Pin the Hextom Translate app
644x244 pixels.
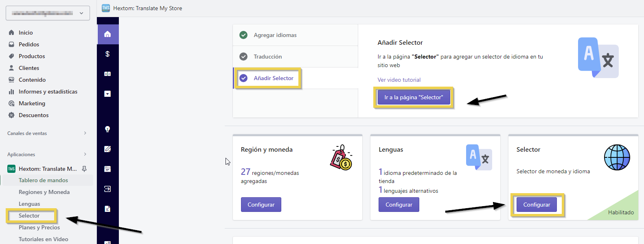coord(84,169)
